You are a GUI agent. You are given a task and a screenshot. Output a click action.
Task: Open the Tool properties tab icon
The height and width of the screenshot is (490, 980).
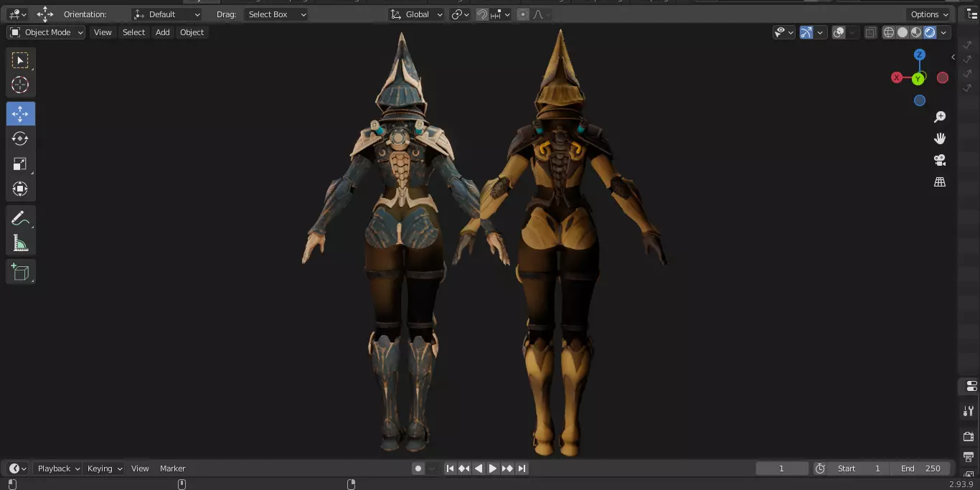coord(969,412)
